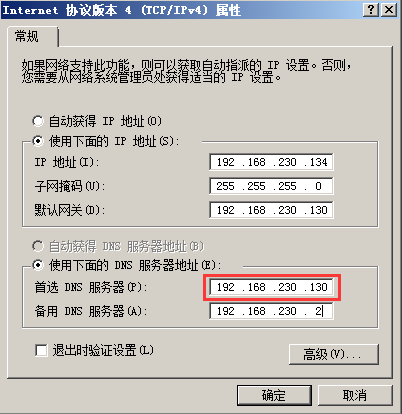Image resolution: width=402 pixels, height=414 pixels.
Task: Click the dialog title bar text
Action: tap(121, 10)
